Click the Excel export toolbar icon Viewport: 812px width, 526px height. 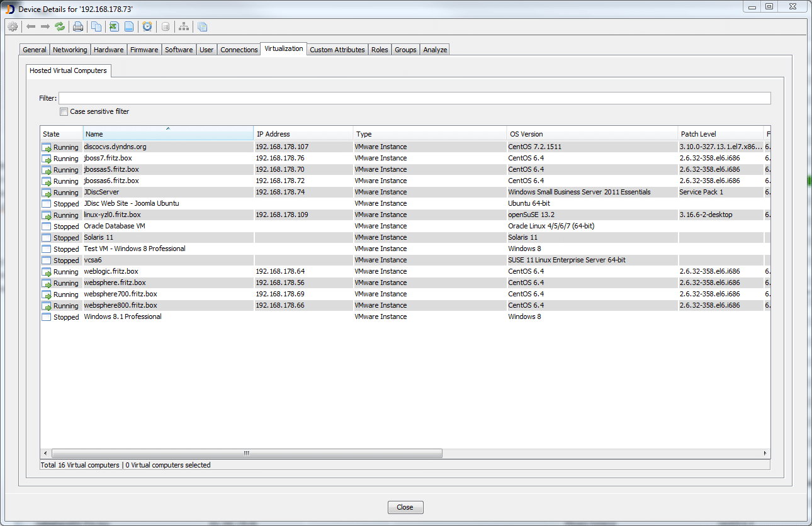[113, 26]
